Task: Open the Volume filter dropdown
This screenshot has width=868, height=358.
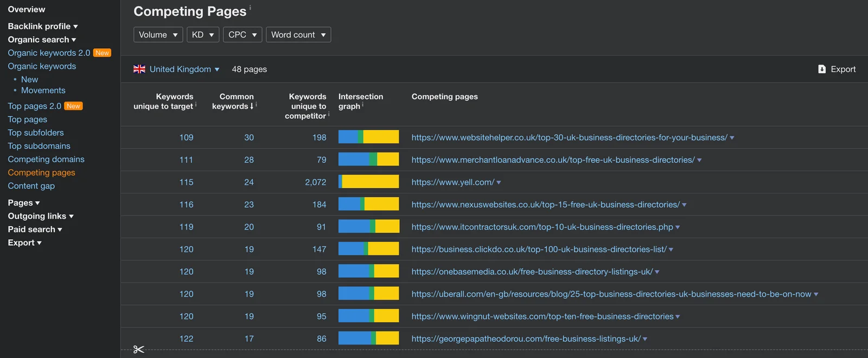Action: tap(158, 35)
